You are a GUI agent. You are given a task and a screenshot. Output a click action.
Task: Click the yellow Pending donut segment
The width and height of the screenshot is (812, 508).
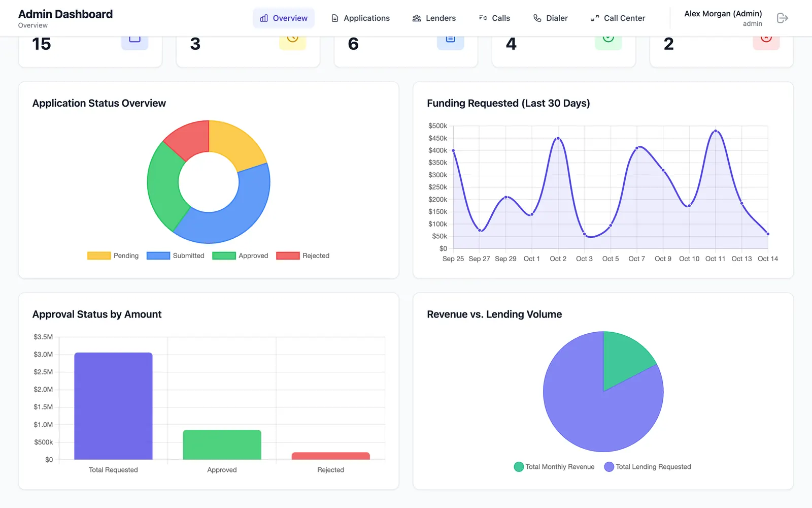pyautogui.click(x=234, y=145)
